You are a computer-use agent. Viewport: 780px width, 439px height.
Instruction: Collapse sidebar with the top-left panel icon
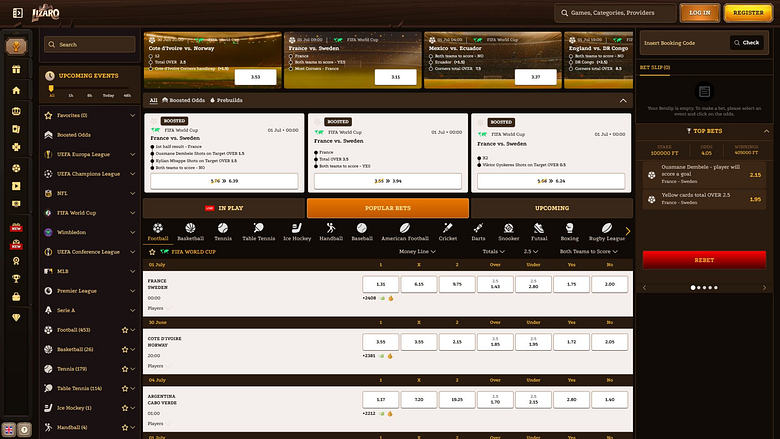[17, 13]
